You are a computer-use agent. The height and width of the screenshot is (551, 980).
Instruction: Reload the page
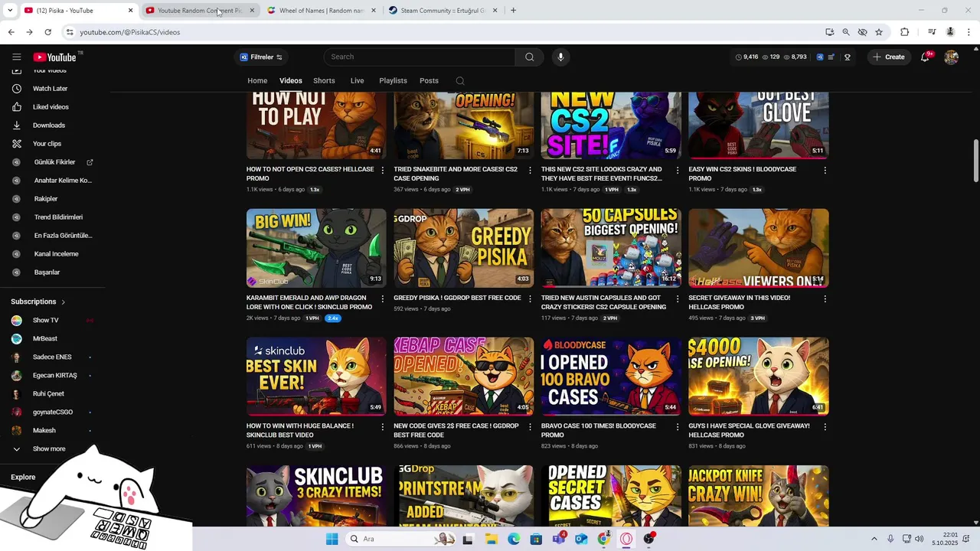tap(47, 32)
